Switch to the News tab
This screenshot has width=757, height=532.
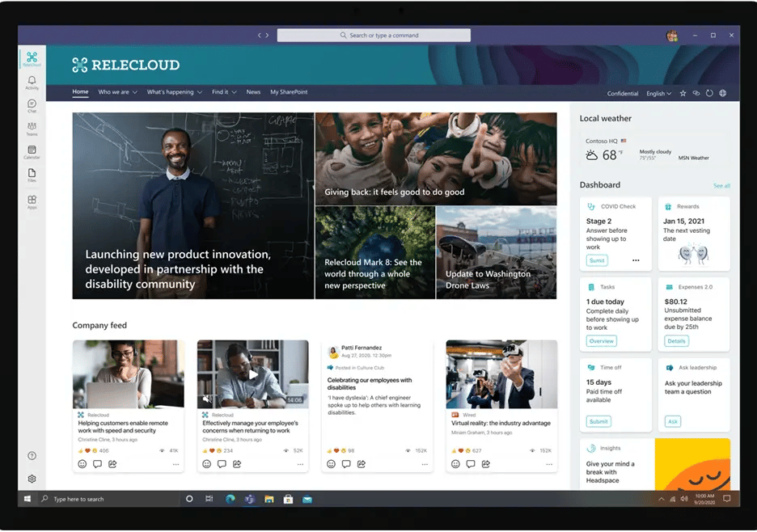(x=253, y=91)
